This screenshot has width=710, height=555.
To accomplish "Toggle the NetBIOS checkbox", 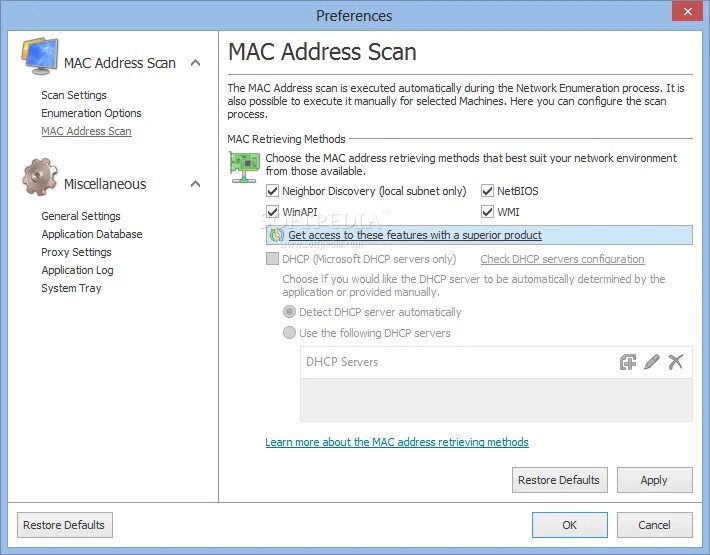I will point(488,191).
